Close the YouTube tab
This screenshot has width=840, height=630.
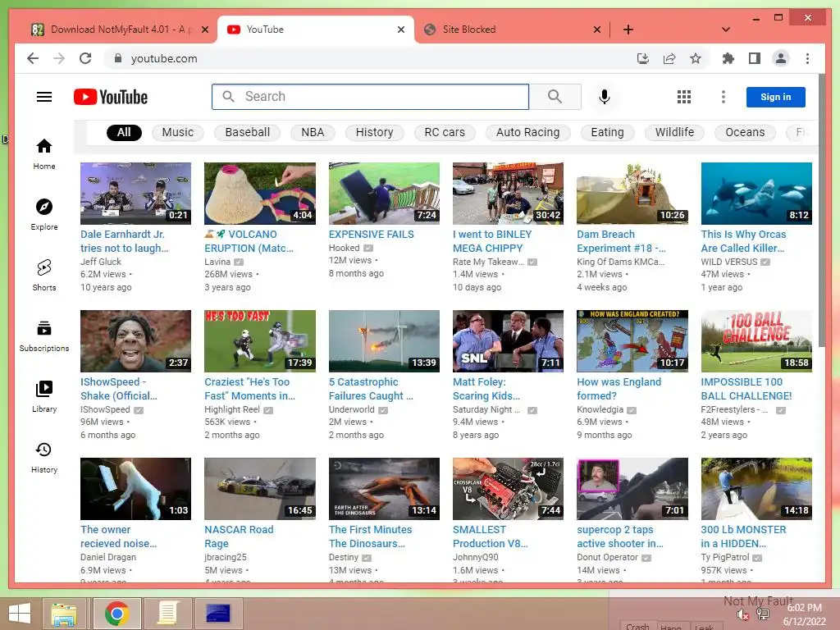[400, 30]
